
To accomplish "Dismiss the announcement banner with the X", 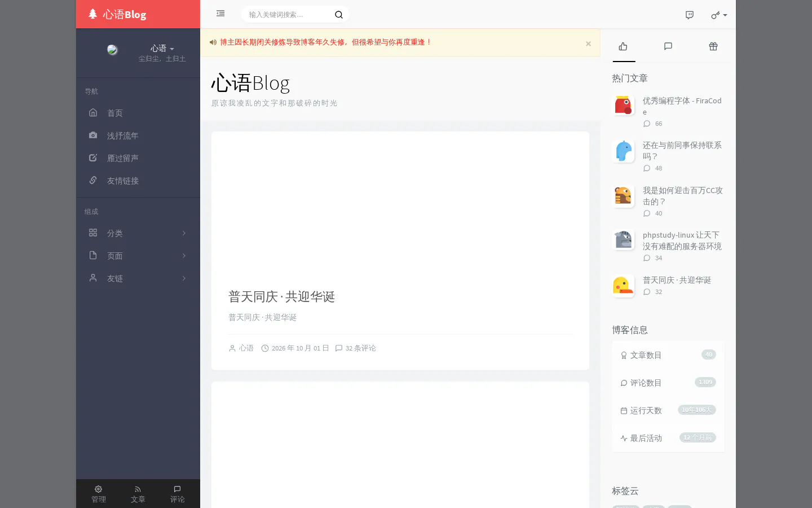I will 588,43.
